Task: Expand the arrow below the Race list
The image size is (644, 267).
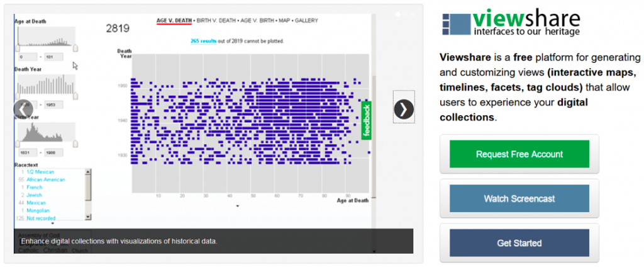Action: click(53, 223)
